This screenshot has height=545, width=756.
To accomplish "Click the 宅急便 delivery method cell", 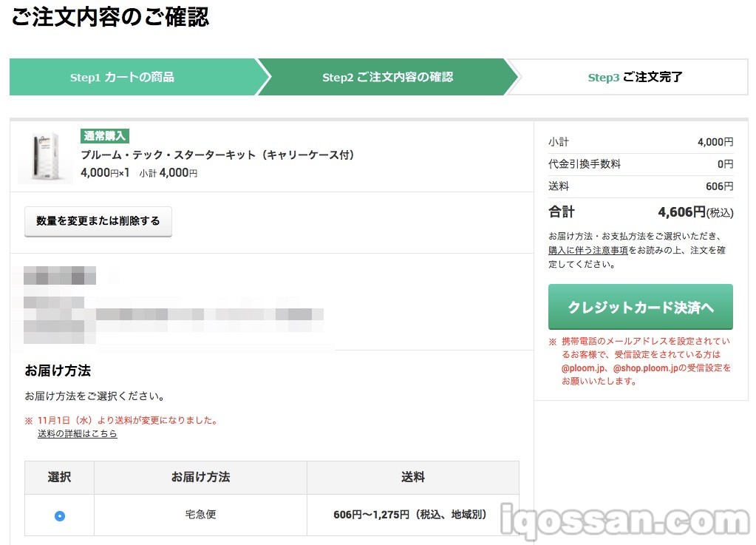I will 200,515.
